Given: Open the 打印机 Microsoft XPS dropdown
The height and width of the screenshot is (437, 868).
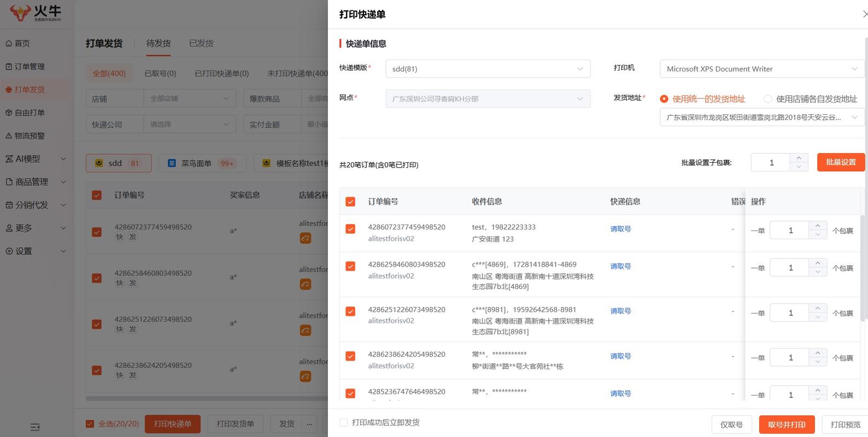Looking at the screenshot, I should 763,69.
